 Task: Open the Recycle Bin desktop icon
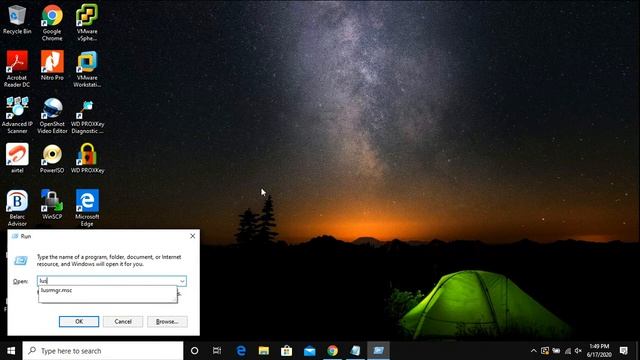pos(17,20)
